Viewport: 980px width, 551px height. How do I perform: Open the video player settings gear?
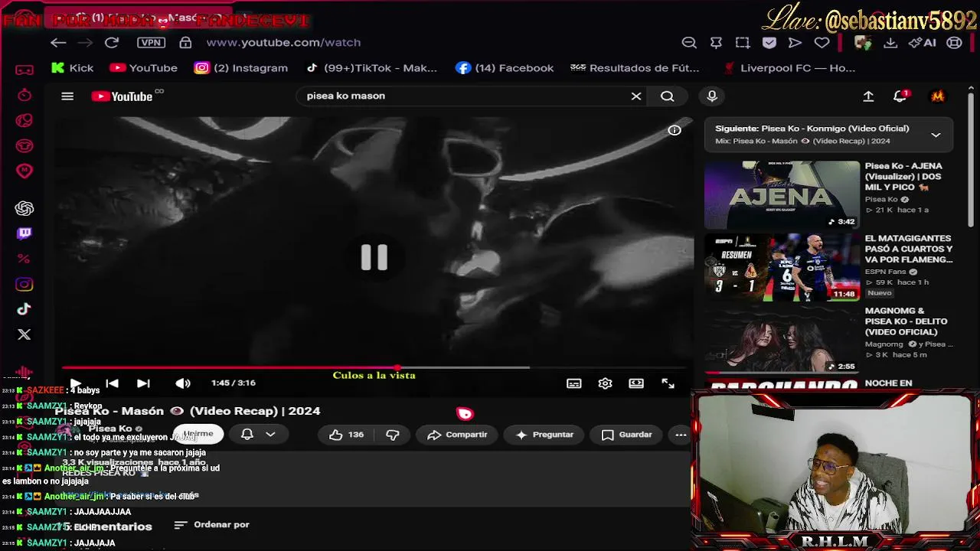click(606, 383)
